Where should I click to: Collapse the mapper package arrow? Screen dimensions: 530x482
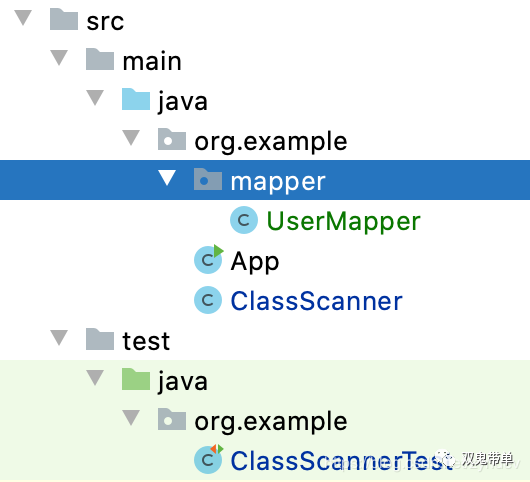tap(167, 178)
